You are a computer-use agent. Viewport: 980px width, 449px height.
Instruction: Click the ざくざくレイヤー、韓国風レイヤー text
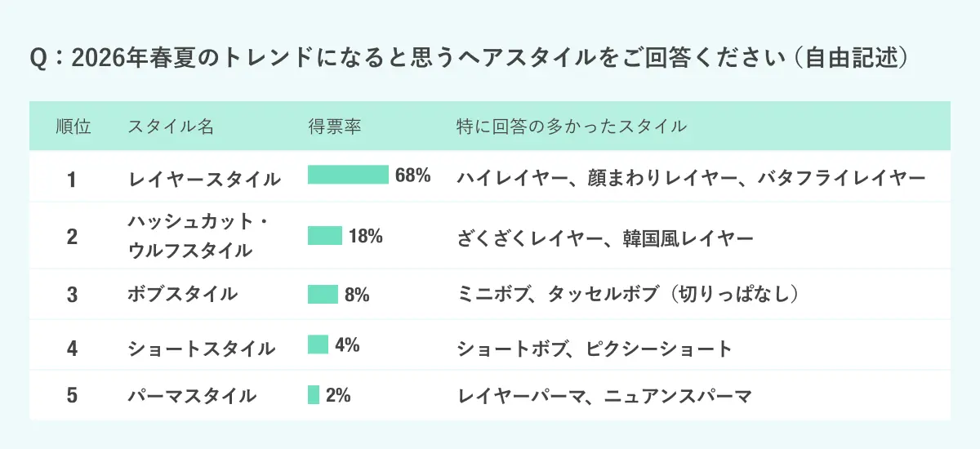(605, 238)
